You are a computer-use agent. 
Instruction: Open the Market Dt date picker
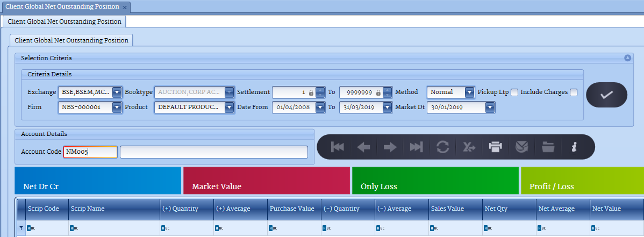(x=489, y=107)
